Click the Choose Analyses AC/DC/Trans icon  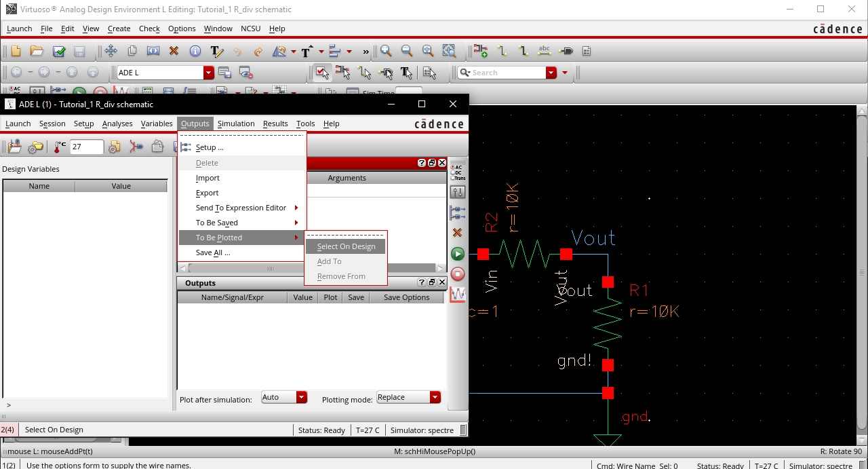coord(458,172)
